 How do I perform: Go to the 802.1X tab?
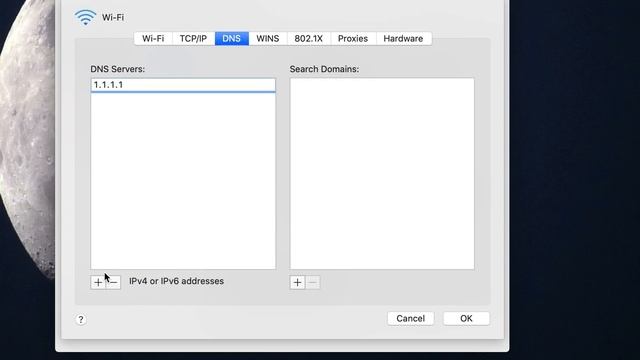click(309, 38)
